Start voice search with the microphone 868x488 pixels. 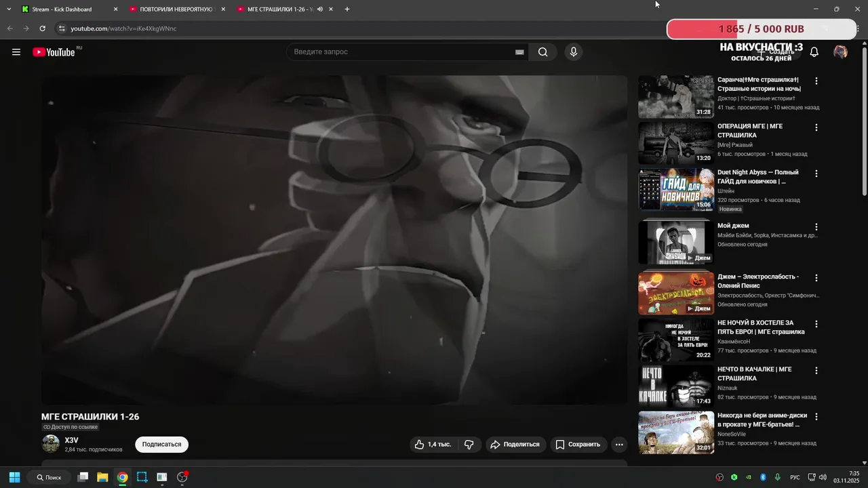point(574,52)
